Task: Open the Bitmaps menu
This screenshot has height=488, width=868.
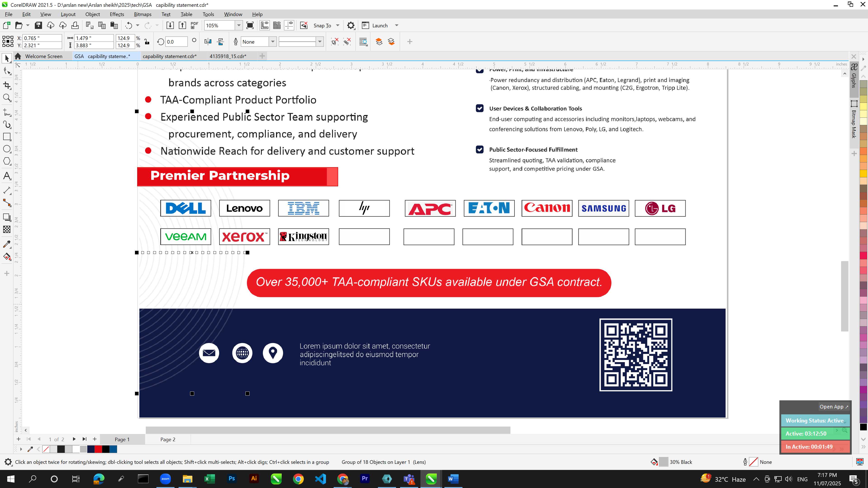Action: click(143, 14)
